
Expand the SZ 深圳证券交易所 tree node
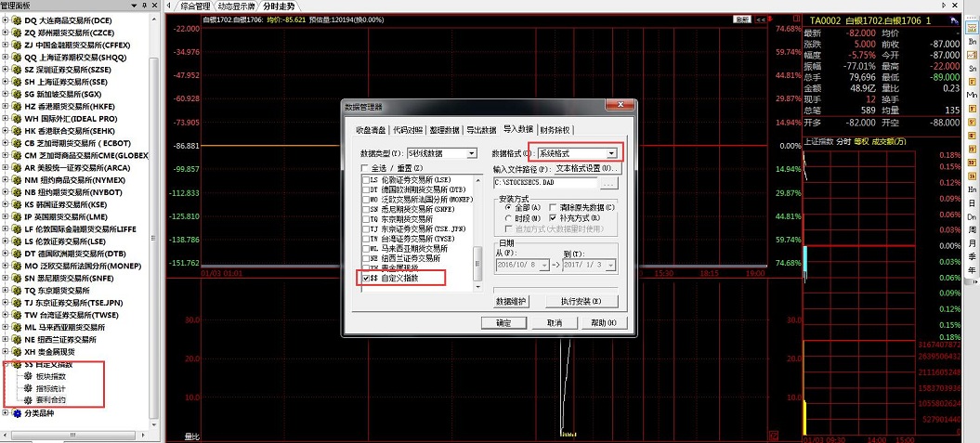pos(6,70)
